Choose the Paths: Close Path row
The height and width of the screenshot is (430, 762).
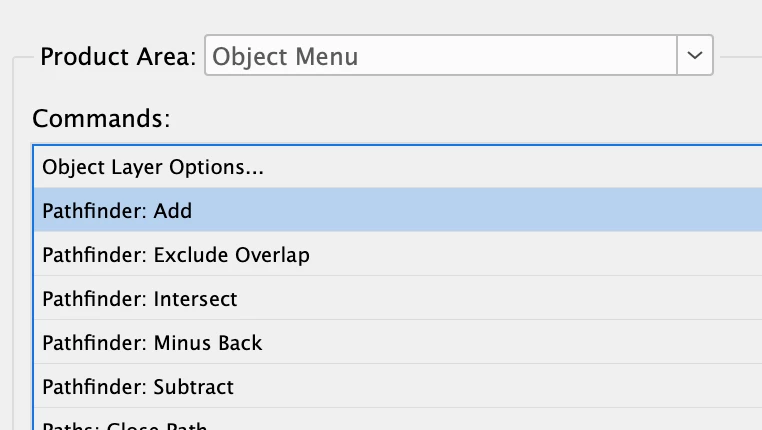tap(398, 420)
